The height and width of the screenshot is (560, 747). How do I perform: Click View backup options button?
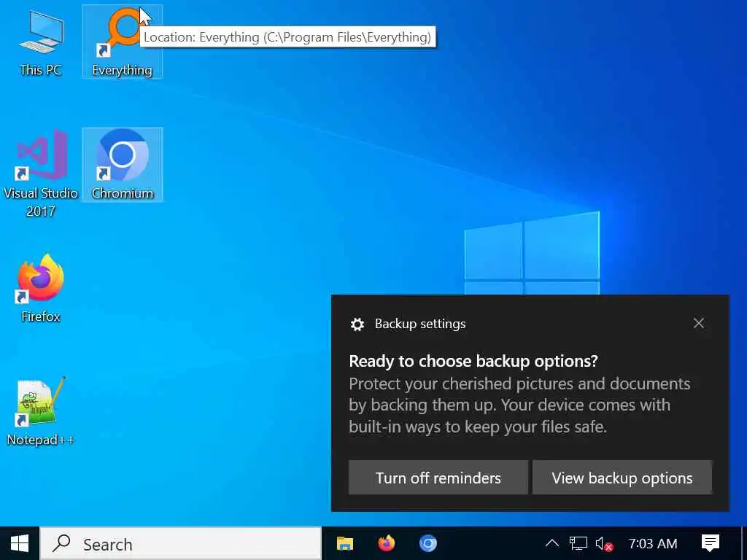[x=622, y=477]
